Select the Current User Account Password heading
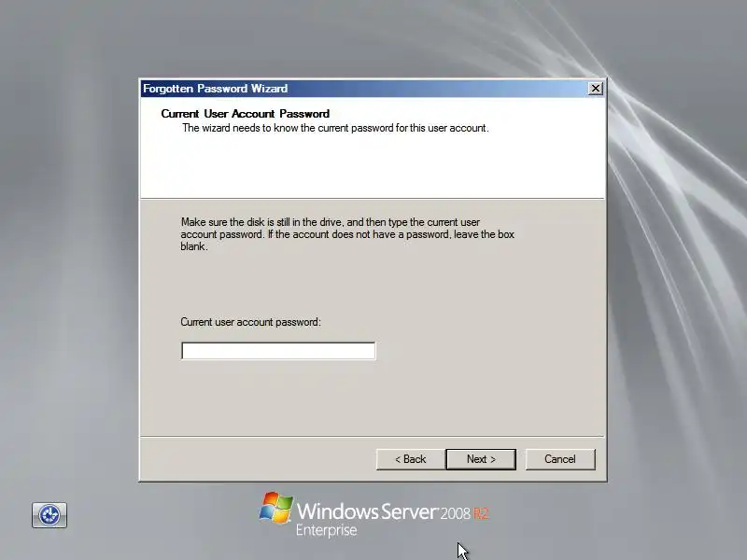Image resolution: width=747 pixels, height=560 pixels. point(246,114)
